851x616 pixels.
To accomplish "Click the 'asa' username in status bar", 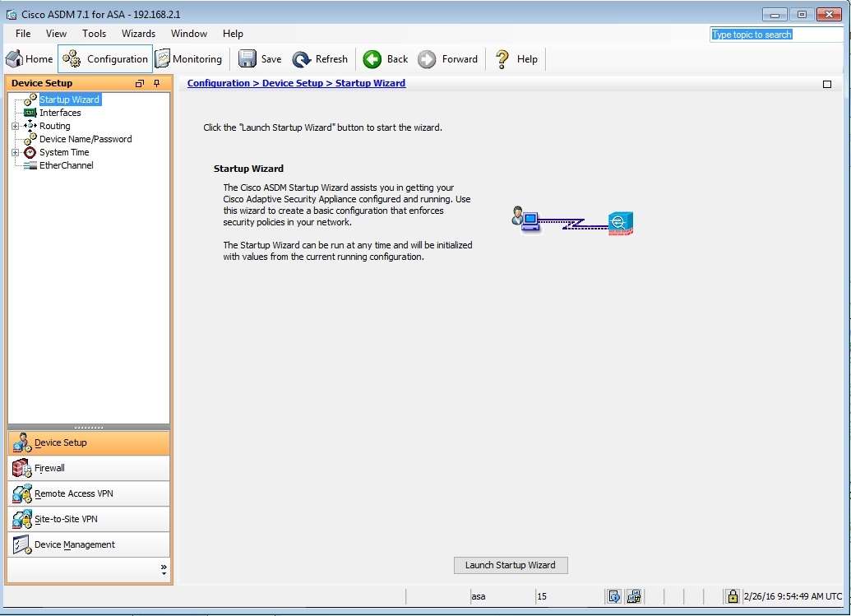I will [479, 596].
